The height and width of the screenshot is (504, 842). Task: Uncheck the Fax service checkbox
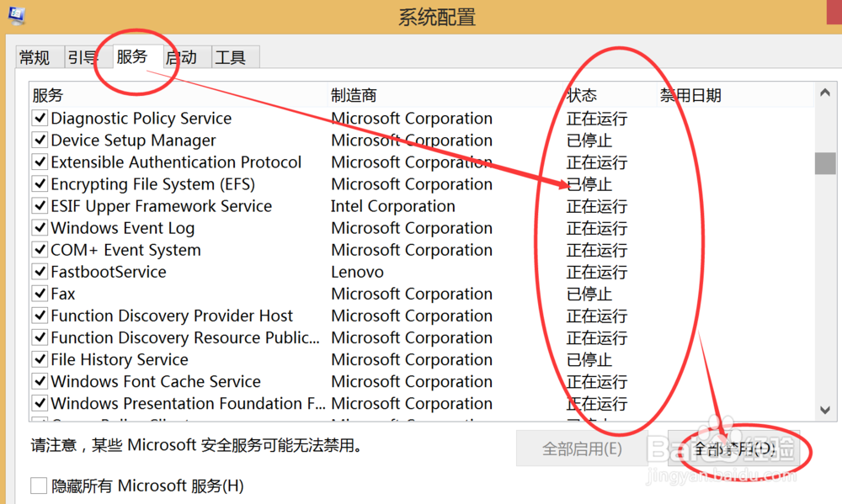click(x=40, y=294)
